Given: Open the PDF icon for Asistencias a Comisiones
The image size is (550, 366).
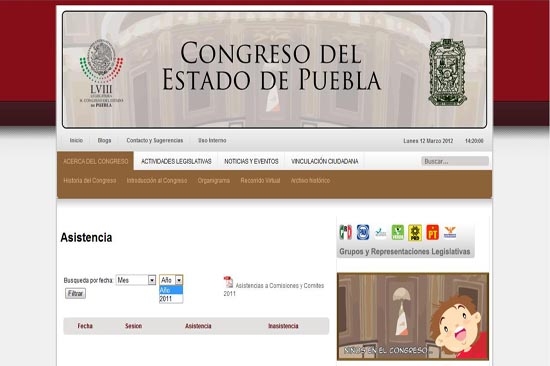Looking at the screenshot, I should pos(228,282).
